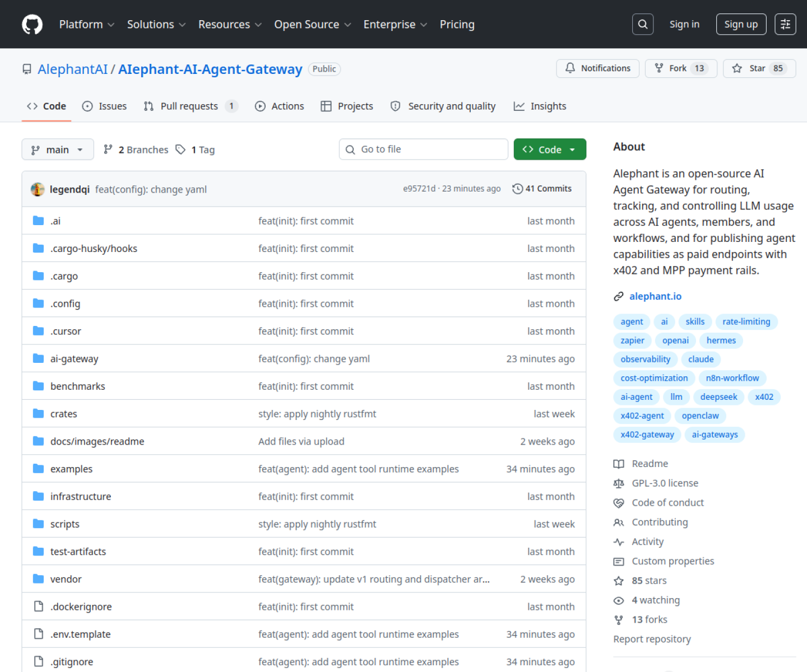
Task: Click the tag icon next to 1 Tag
Action: click(x=180, y=150)
